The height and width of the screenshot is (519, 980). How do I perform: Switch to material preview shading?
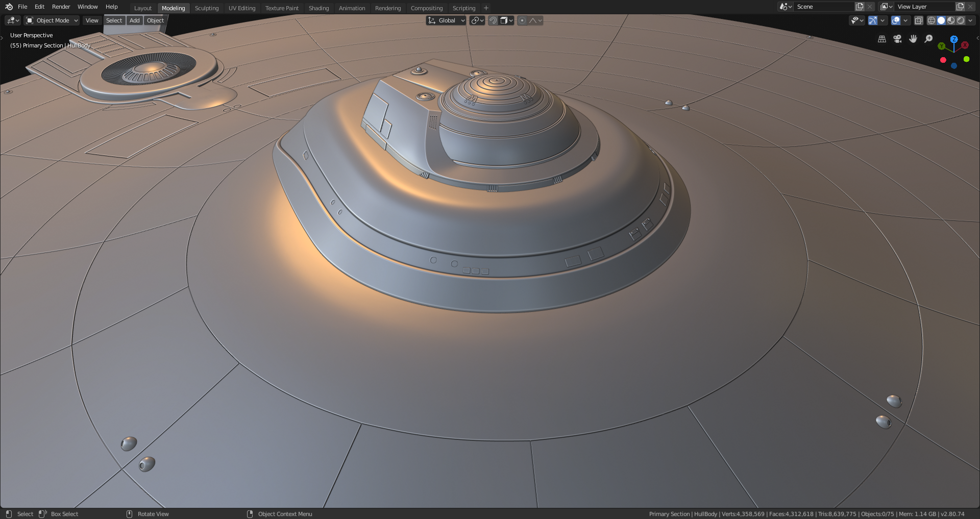pyautogui.click(x=951, y=20)
